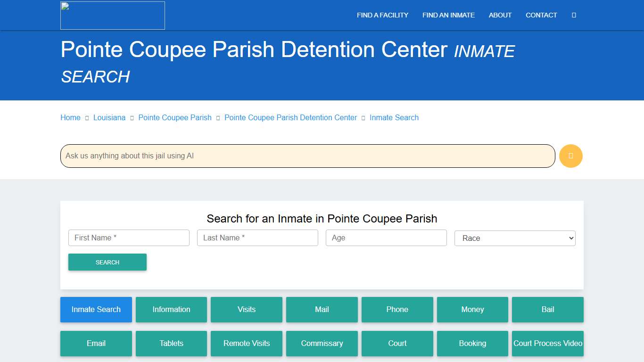This screenshot has width=644, height=362.
Task: Open the Louisiana breadcrumb link
Action: 109,117
